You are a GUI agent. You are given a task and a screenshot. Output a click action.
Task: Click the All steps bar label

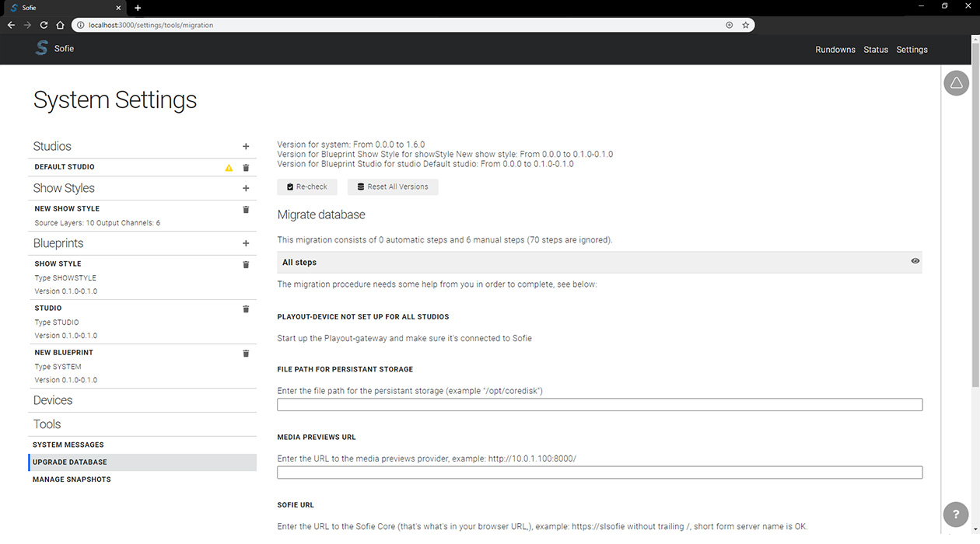[x=299, y=263]
